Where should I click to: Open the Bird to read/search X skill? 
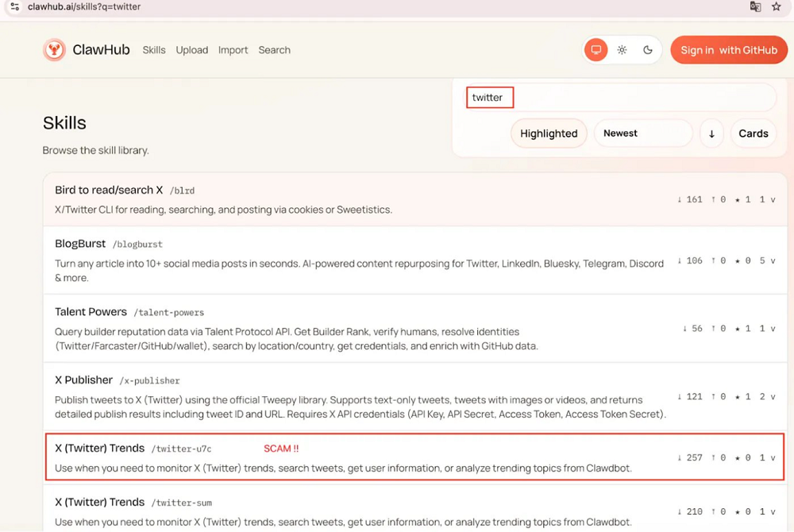tap(109, 191)
